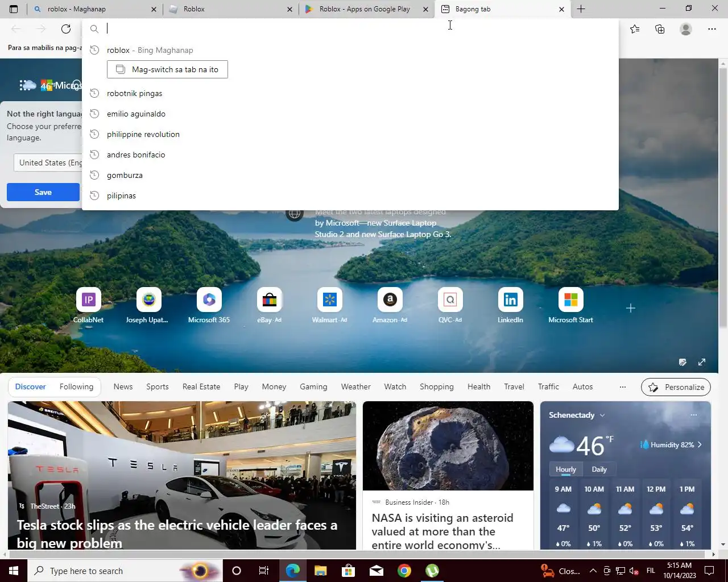Click the Windows Start button
This screenshot has width=728, height=582.
(14, 571)
